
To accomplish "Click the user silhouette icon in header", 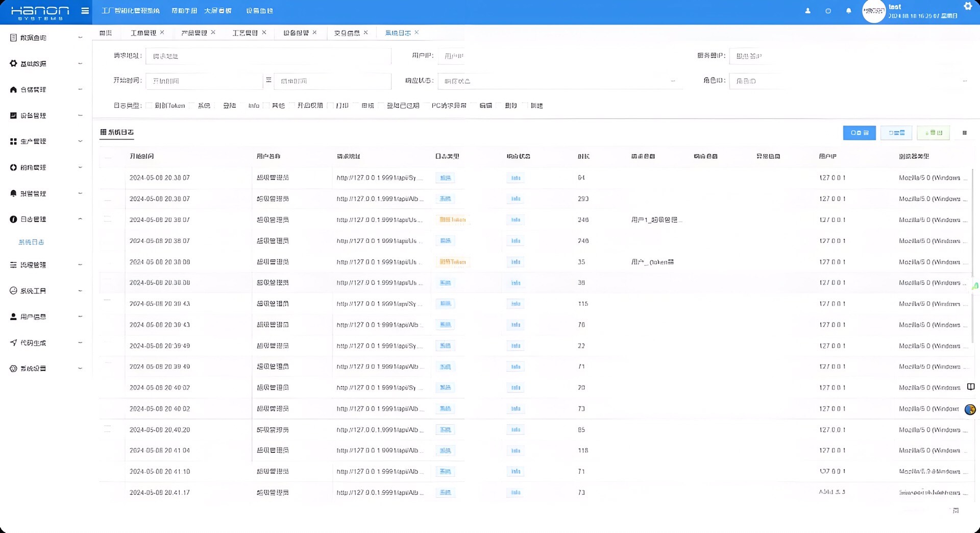I will point(807,11).
